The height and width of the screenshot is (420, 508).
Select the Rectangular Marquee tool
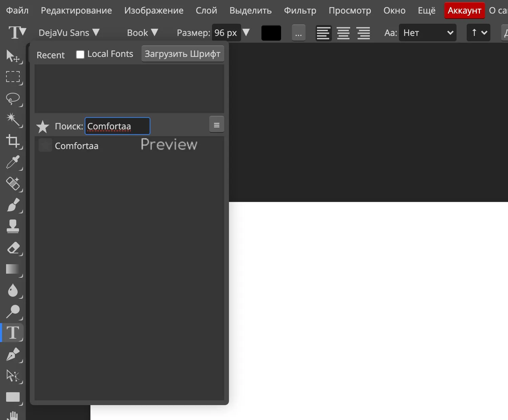[x=13, y=77]
